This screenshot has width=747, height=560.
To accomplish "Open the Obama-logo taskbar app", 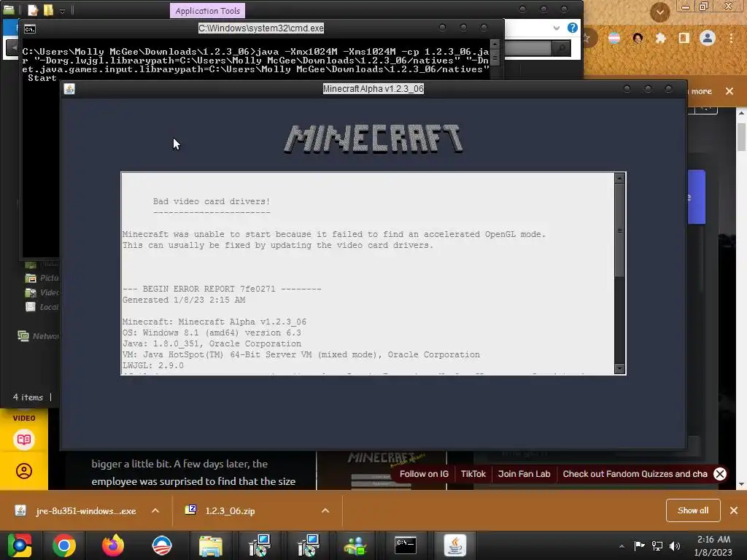I will (x=162, y=545).
